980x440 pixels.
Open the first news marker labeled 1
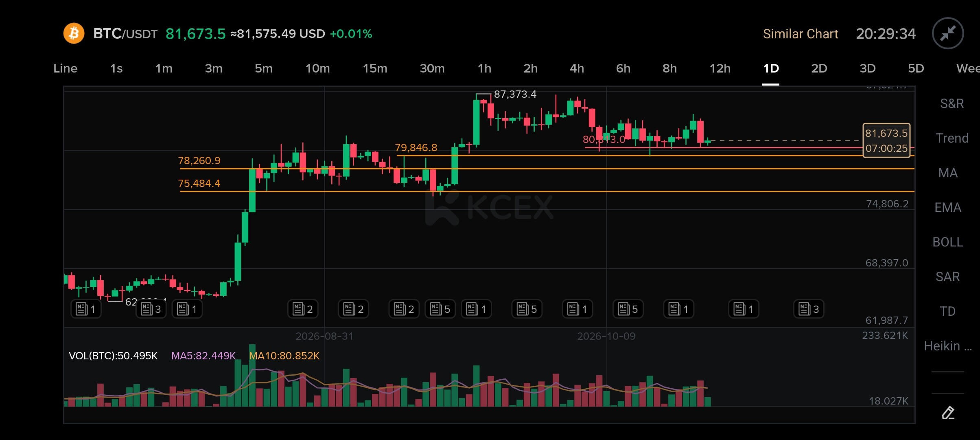click(86, 309)
